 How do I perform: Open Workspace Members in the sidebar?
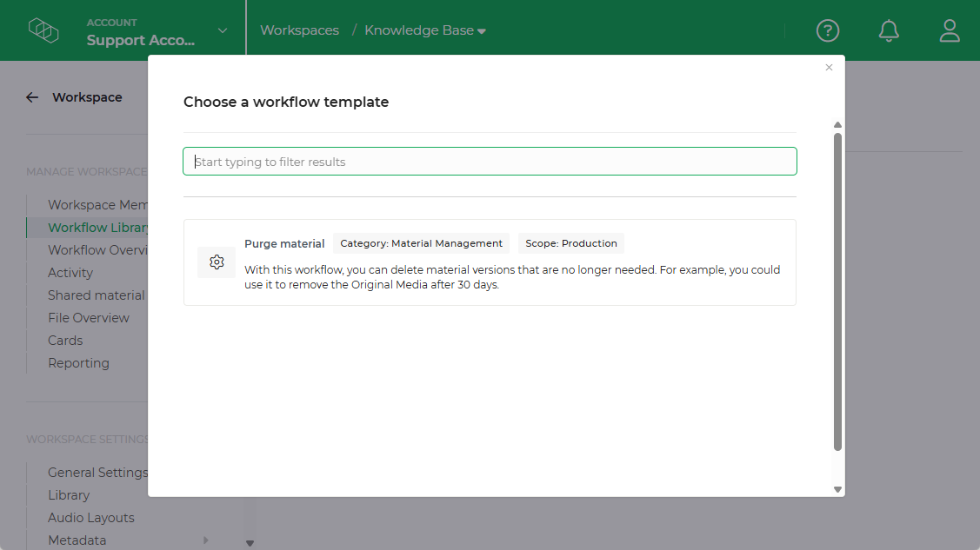pos(97,205)
